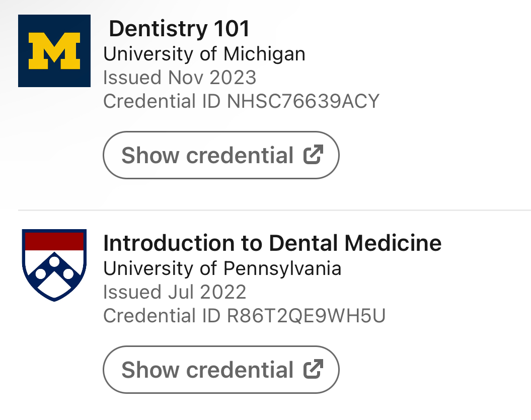Image resolution: width=531 pixels, height=420 pixels.
Task: Click the University of Michigan issuer name
Action: (204, 54)
